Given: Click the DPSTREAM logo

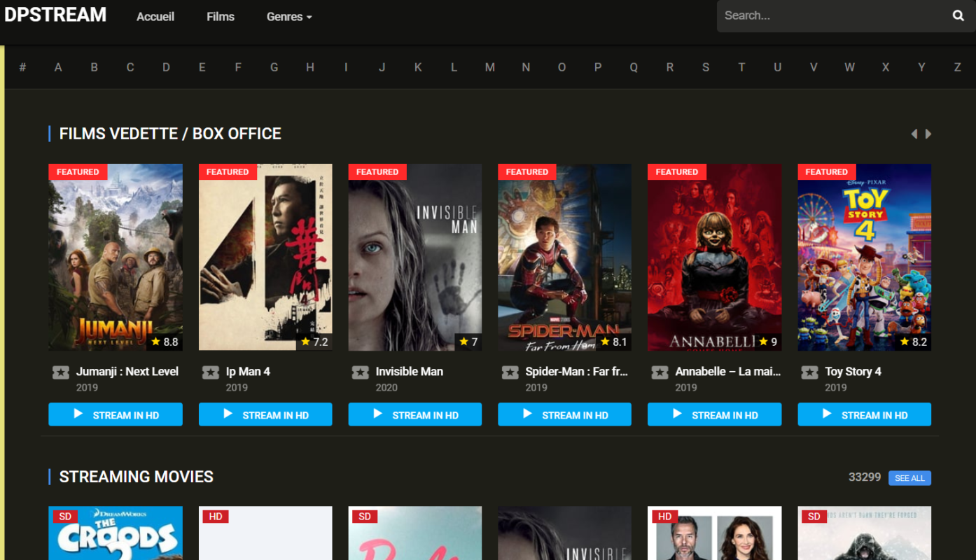Looking at the screenshot, I should click(x=55, y=15).
